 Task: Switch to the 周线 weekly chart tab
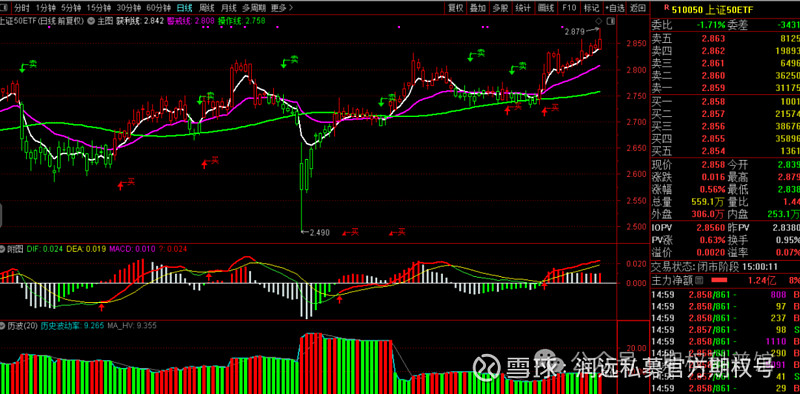pos(207,8)
